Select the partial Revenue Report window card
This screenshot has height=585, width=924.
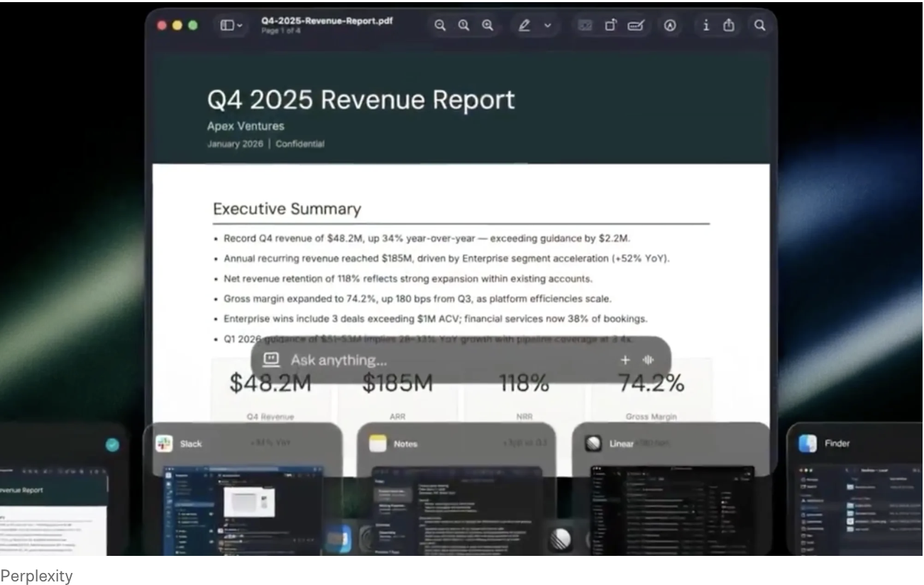click(x=64, y=489)
